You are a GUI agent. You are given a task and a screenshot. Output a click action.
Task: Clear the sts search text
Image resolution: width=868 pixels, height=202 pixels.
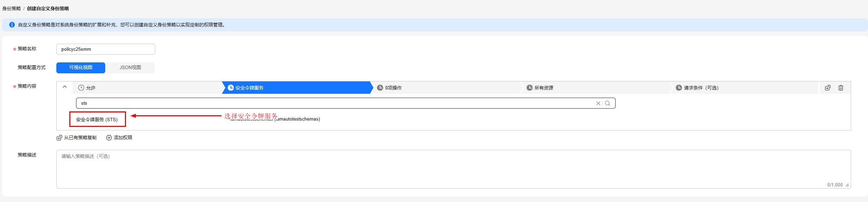click(x=598, y=103)
